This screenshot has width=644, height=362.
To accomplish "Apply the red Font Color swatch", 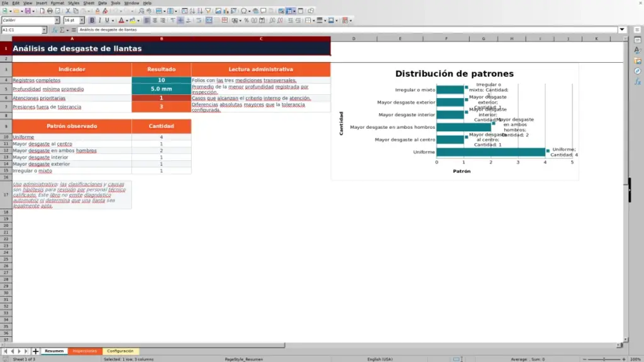I will tap(121, 21).
